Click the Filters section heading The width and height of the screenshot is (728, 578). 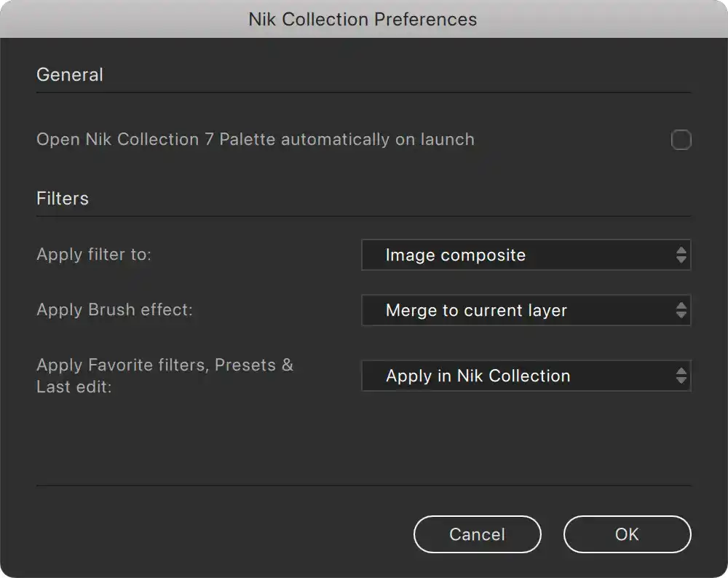pos(62,199)
